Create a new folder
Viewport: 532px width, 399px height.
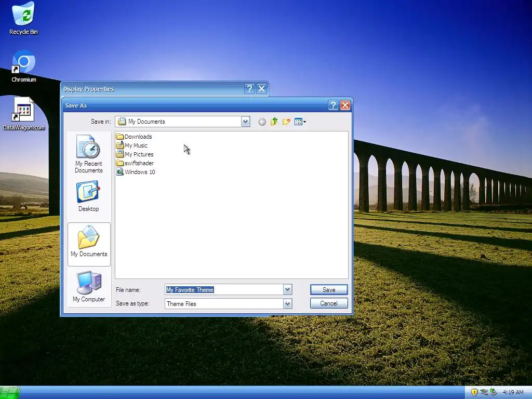click(286, 122)
